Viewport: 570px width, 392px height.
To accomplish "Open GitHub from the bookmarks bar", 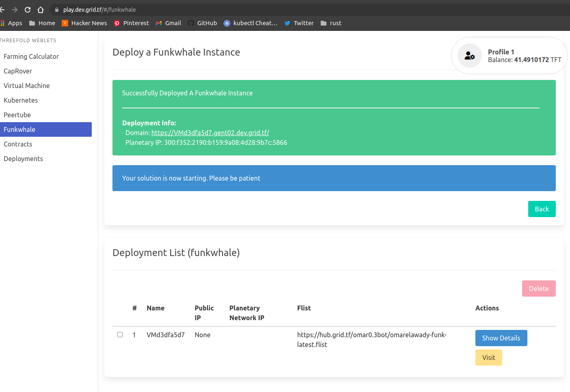I will (202, 23).
